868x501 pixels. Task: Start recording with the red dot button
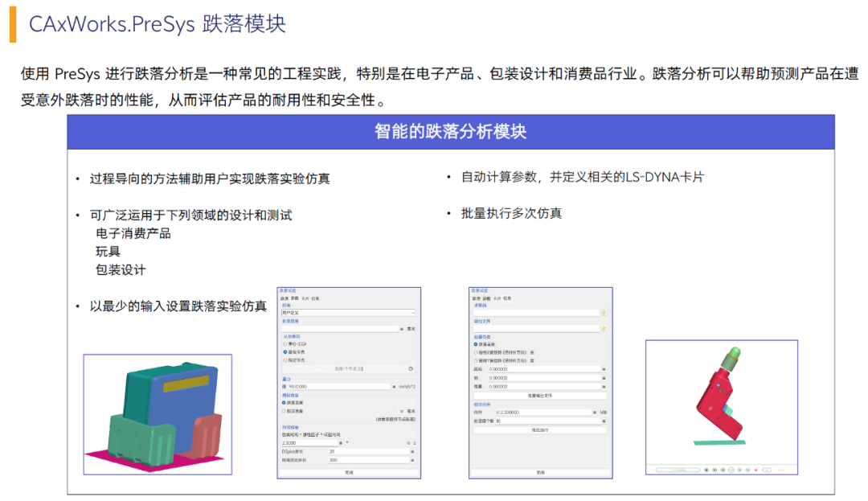tap(756, 470)
